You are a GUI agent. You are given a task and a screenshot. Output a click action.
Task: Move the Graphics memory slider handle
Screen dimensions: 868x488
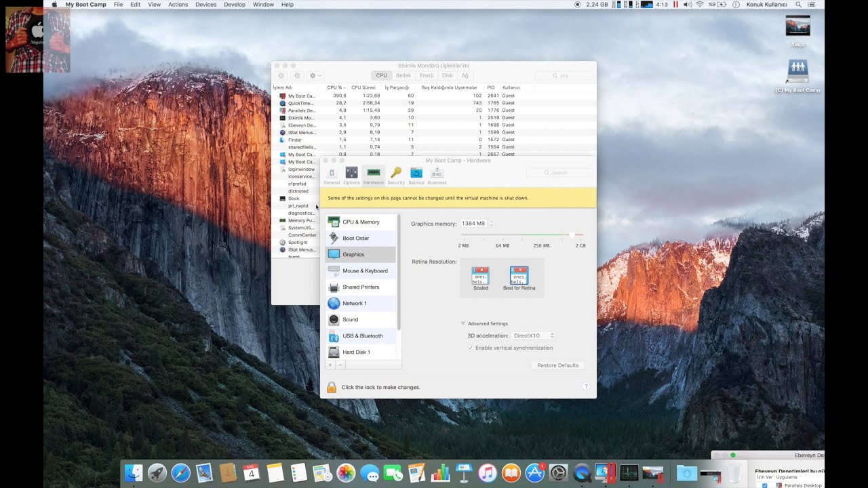[572, 235]
